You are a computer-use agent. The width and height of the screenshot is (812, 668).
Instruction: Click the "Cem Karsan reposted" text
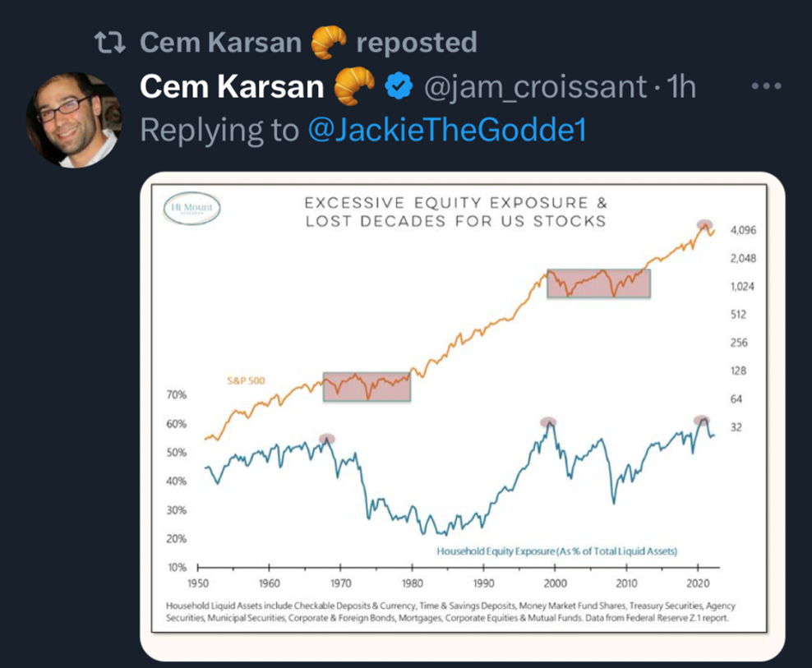tap(308, 42)
